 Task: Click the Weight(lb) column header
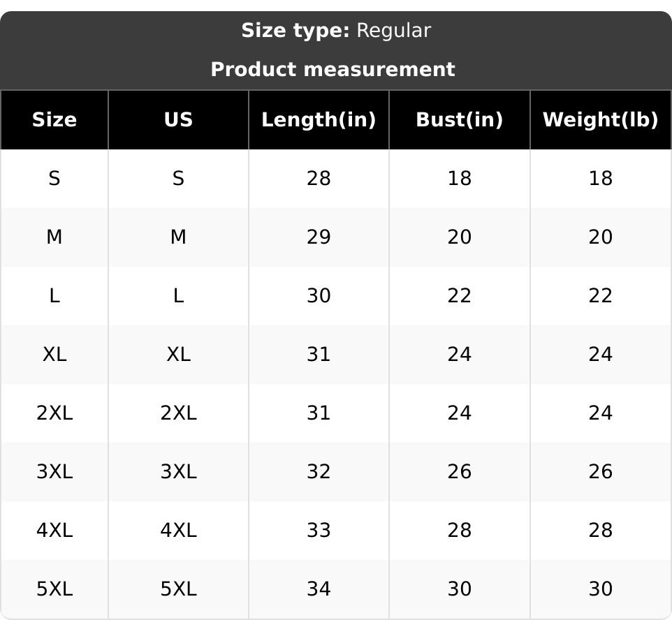(600, 120)
